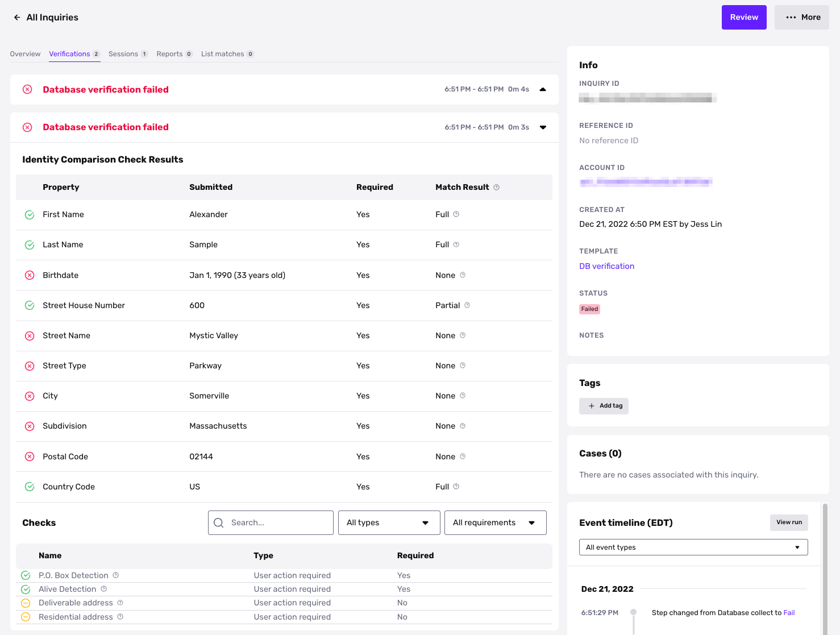Screen dimensions: 840x635
Task: Click the Alive Detection info icon
Action: click(103, 589)
